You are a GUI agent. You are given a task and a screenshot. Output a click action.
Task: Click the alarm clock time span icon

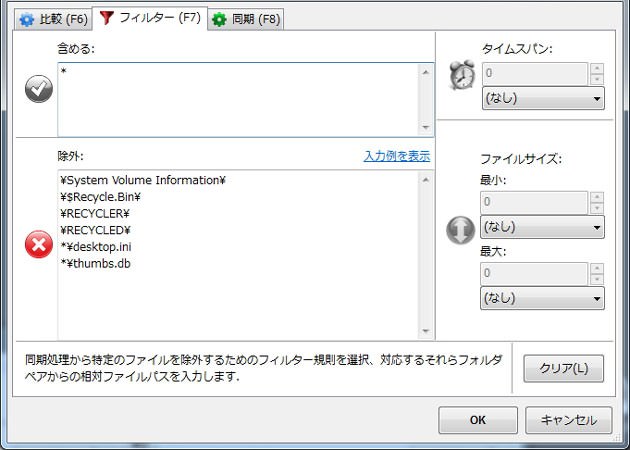(462, 75)
